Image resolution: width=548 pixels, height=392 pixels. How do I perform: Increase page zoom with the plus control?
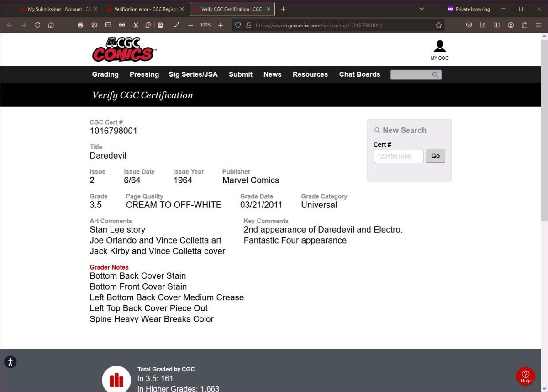pyautogui.click(x=220, y=25)
